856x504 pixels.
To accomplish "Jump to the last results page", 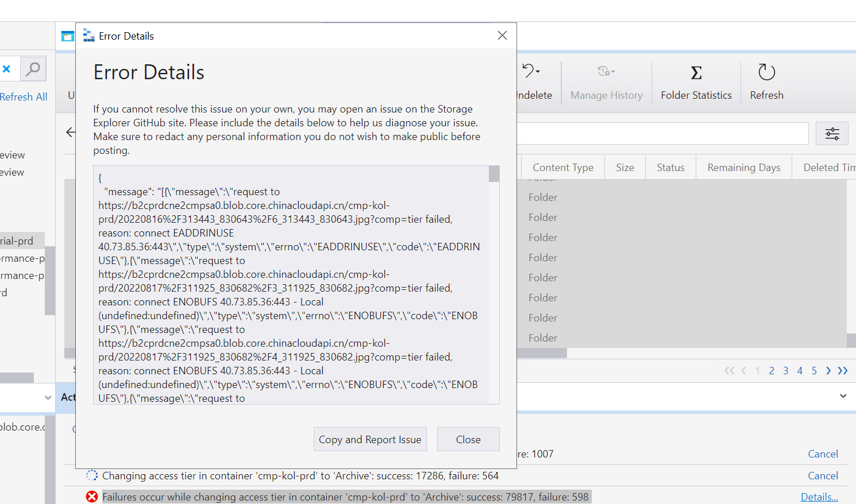I will [842, 371].
